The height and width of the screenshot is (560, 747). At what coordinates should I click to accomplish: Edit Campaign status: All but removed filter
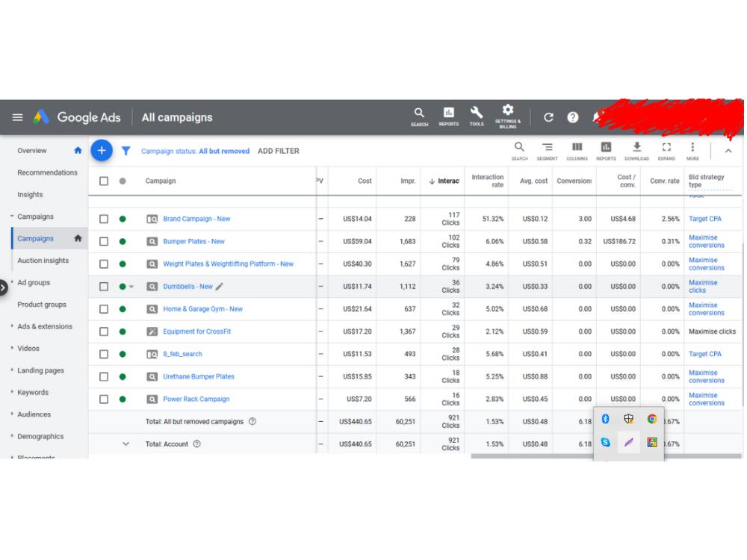[x=195, y=151]
